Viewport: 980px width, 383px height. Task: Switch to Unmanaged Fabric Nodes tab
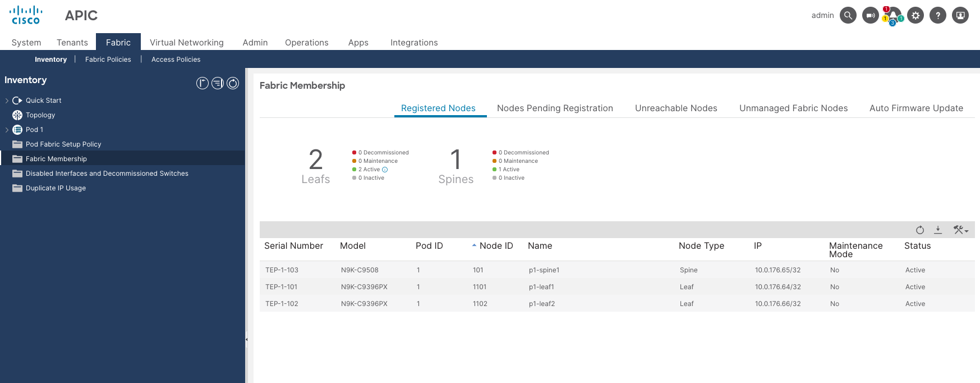click(793, 108)
